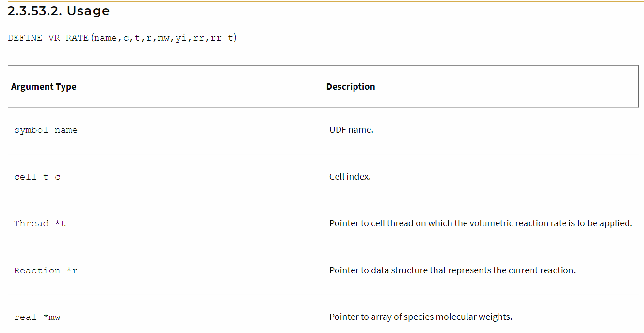Click the "2.3.53.2. Usage" section heading
The height and width of the screenshot is (333, 644).
coord(59,11)
